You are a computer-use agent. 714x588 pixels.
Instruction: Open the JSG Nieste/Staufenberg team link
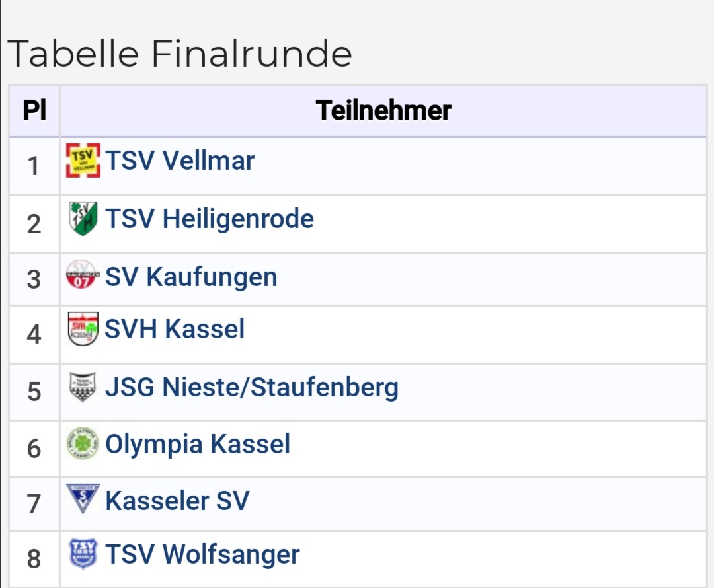click(252, 387)
